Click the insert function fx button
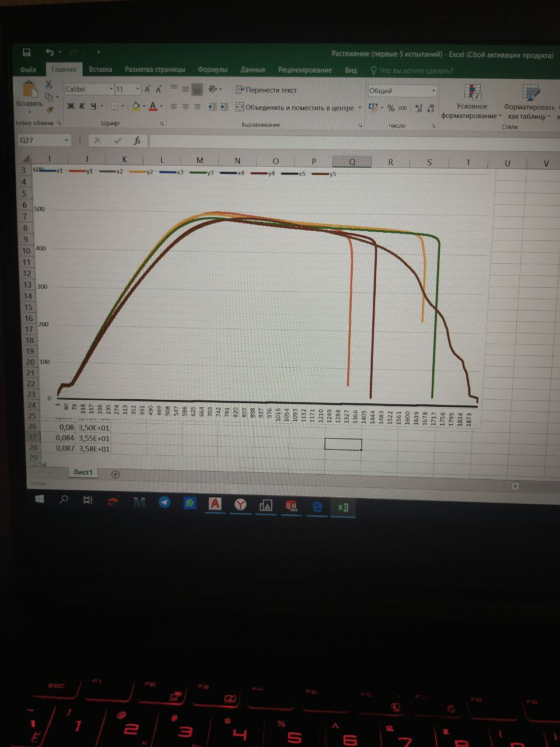 tap(137, 141)
